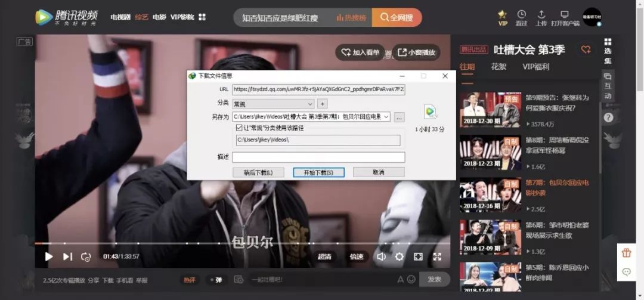The image size is (644, 300).
Task: Click the 取消 button in download dialog
Action: (379, 172)
